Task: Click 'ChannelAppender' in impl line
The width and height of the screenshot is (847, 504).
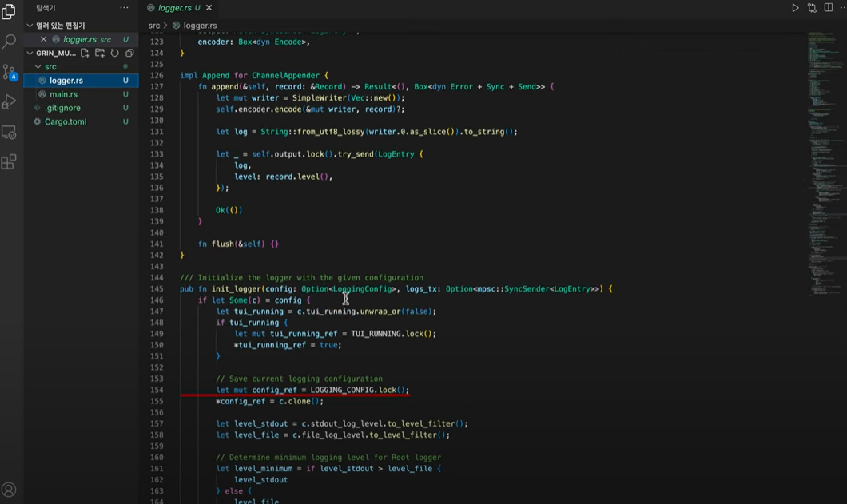Action: pos(286,76)
